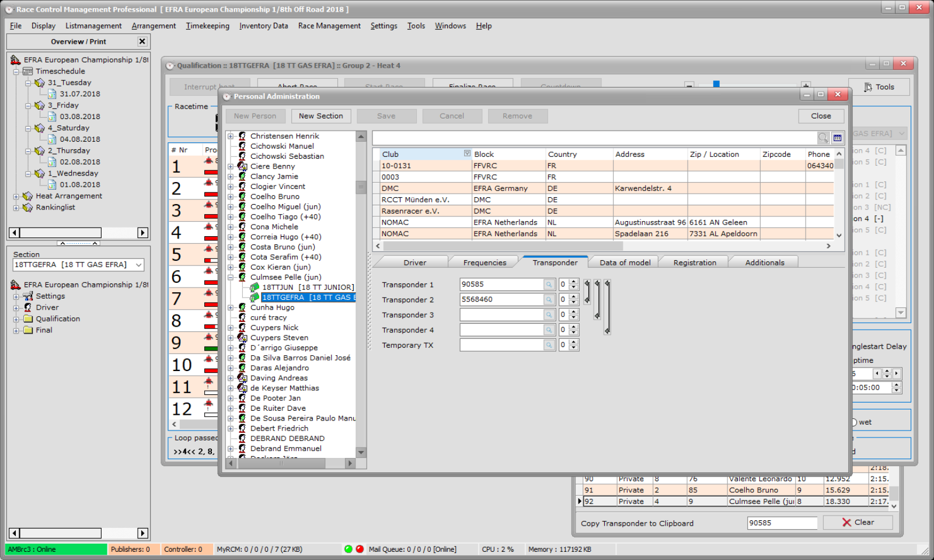This screenshot has width=934, height=560.
Task: Click the red mail queue indicator in status bar
Action: [359, 549]
